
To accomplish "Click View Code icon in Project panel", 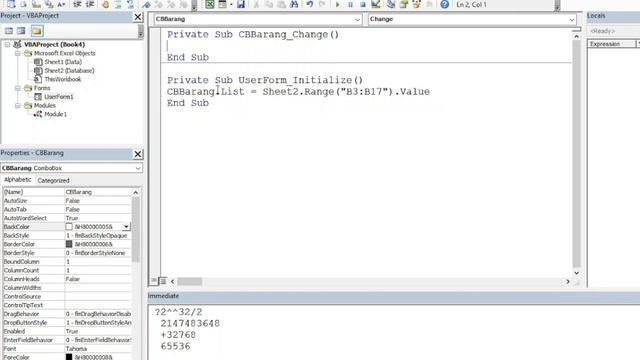I will click(x=9, y=31).
